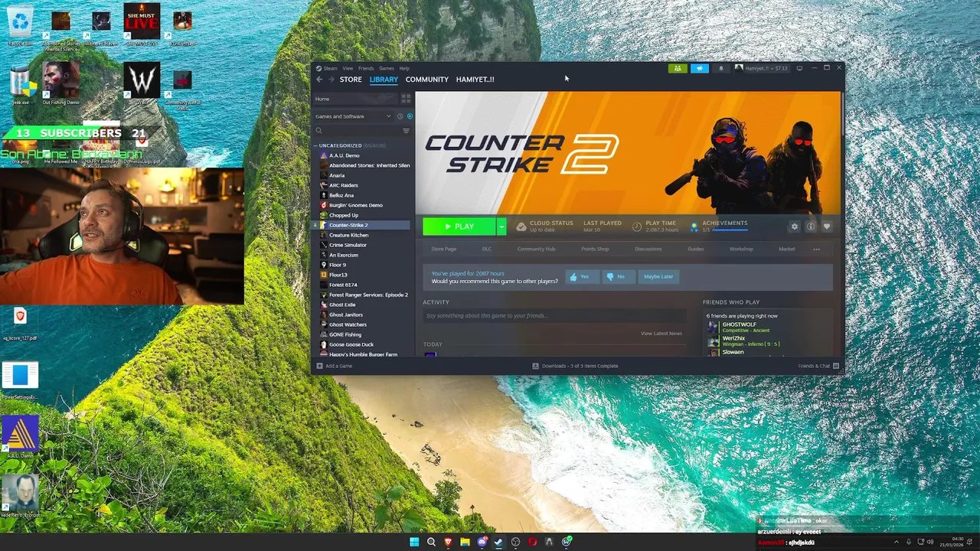Click the say something activity input field

(x=554, y=315)
